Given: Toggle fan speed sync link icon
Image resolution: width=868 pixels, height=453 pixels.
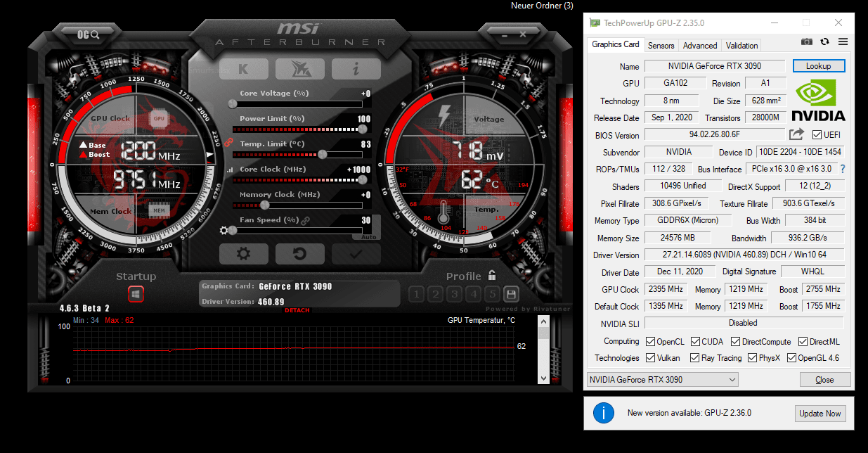Looking at the screenshot, I should 306,221.
